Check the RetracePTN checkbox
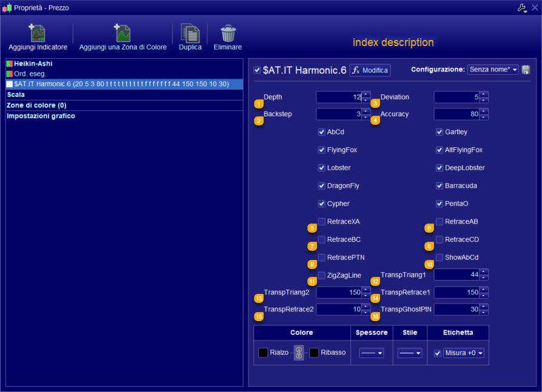This screenshot has height=392, width=542. pyautogui.click(x=321, y=257)
